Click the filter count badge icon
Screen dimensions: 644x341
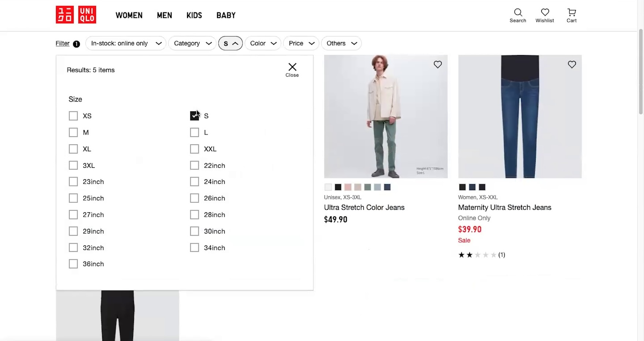click(x=76, y=44)
